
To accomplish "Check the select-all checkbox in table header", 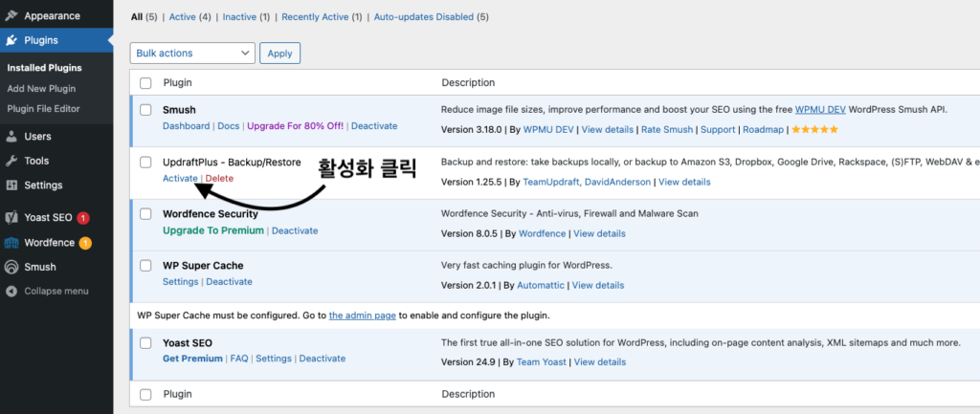I will pos(145,82).
